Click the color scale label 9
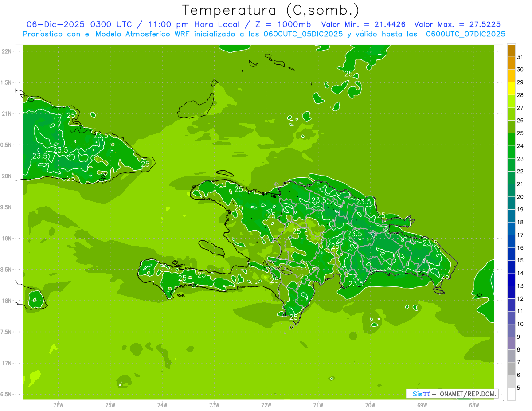 tap(519, 337)
